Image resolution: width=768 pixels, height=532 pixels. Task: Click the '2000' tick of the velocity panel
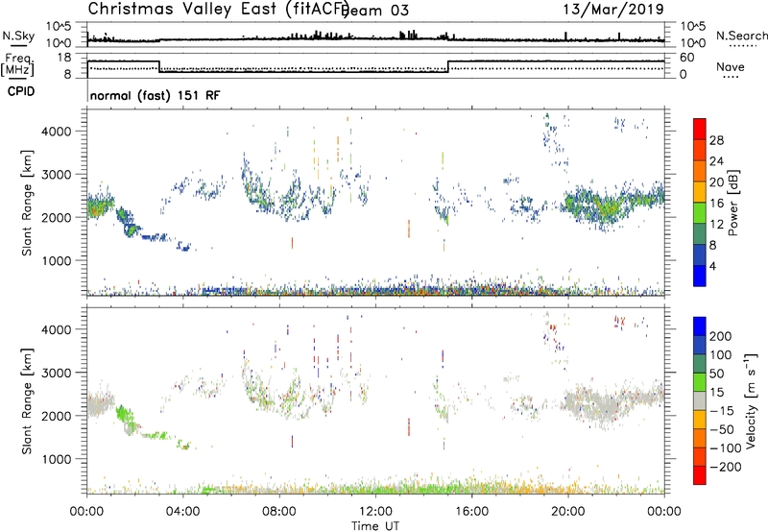coord(57,416)
